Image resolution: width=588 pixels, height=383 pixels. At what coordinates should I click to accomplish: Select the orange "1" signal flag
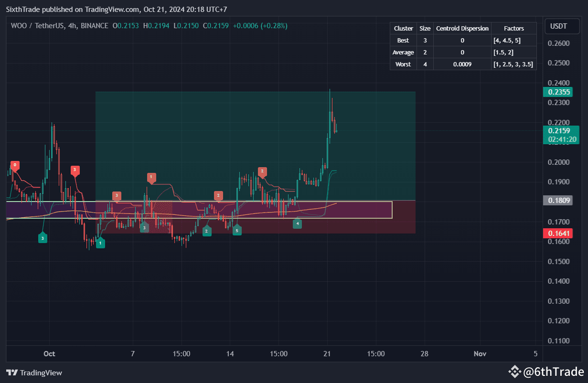pyautogui.click(x=151, y=177)
